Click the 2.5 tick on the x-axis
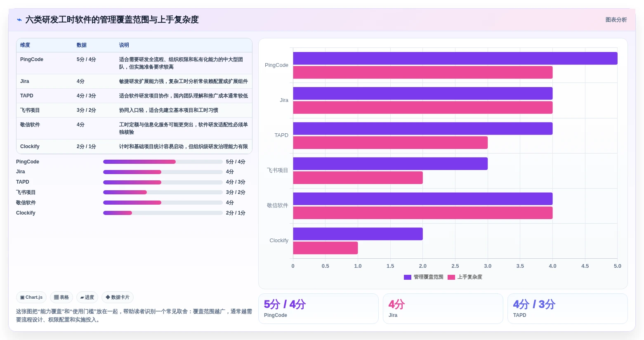The width and height of the screenshot is (644, 340). [455, 266]
